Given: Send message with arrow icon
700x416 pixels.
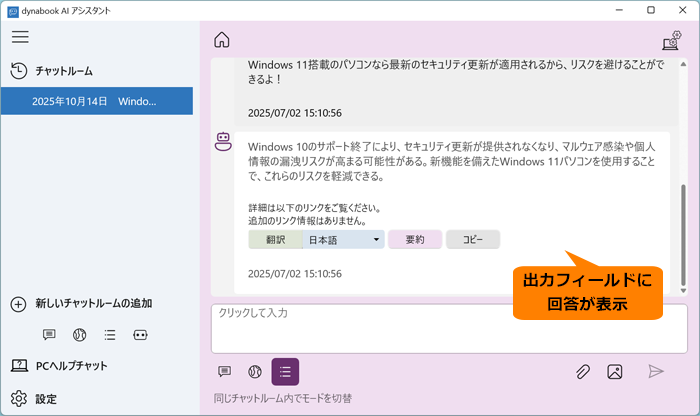Looking at the screenshot, I should click(656, 371).
